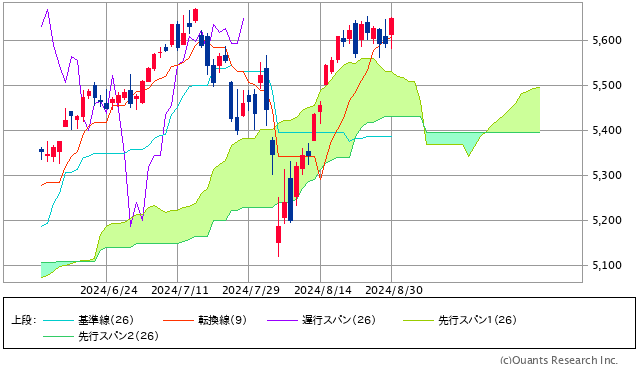Click the green 先行スパン2 legend line swatch
The width and height of the screenshot is (639, 368).
click(58, 336)
